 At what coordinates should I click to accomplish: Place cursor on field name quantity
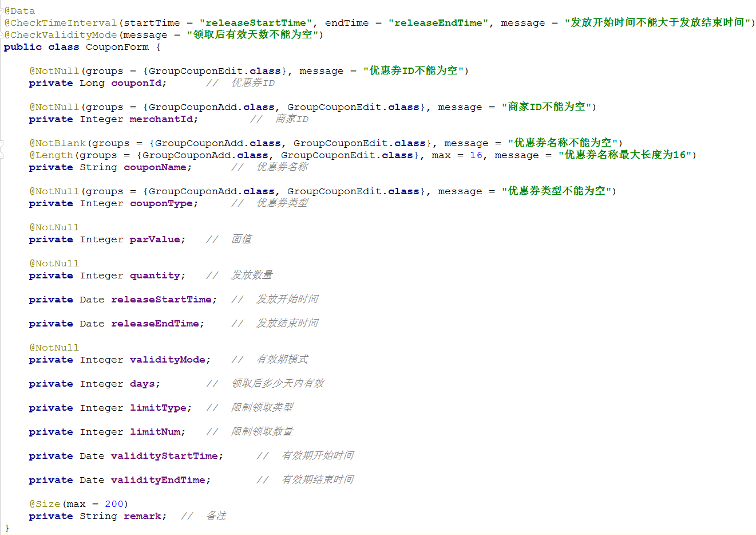point(155,276)
